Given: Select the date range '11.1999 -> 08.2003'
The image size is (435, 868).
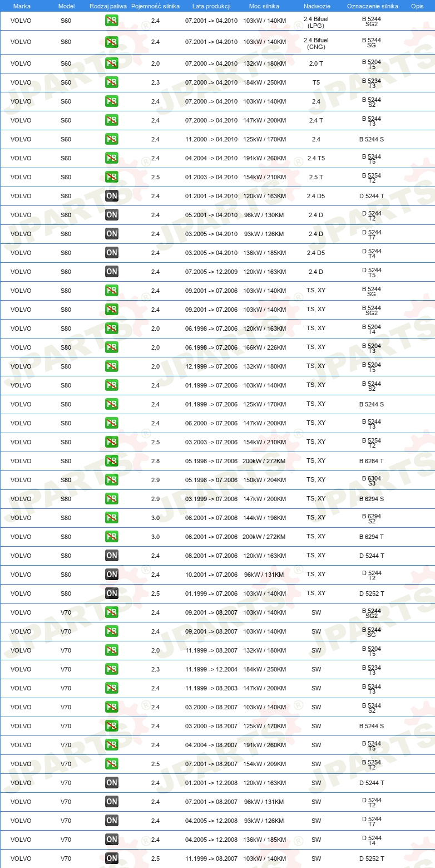Looking at the screenshot, I should 211,688.
